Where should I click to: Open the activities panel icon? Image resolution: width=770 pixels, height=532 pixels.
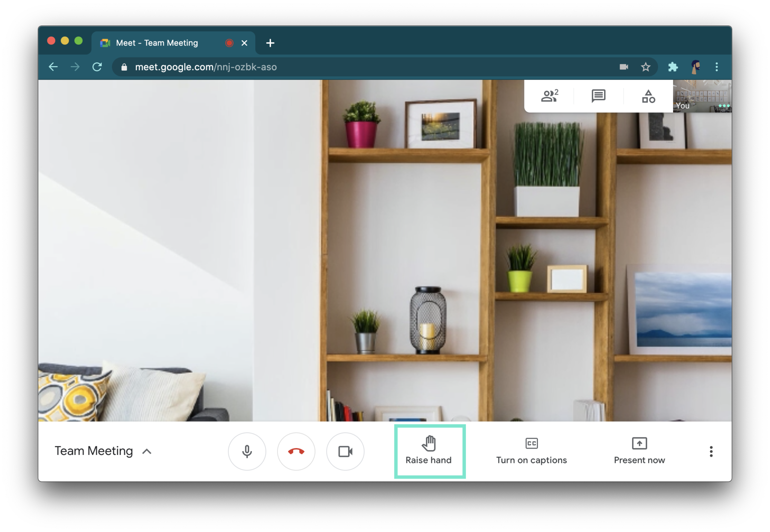click(x=648, y=96)
